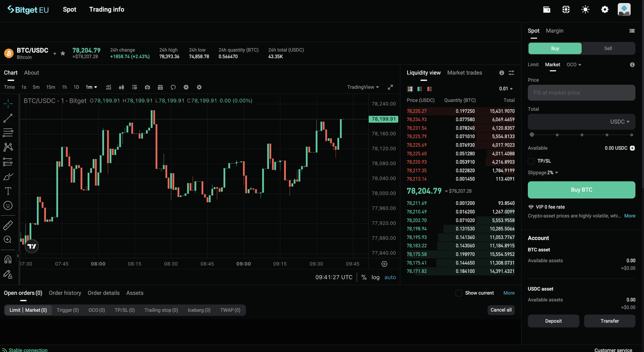The width and height of the screenshot is (644, 352).
Task: Pick the brush drawing tool
Action: coord(8,177)
